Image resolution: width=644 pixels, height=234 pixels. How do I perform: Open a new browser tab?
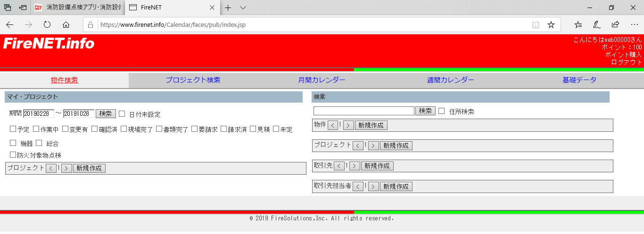pyautogui.click(x=228, y=8)
